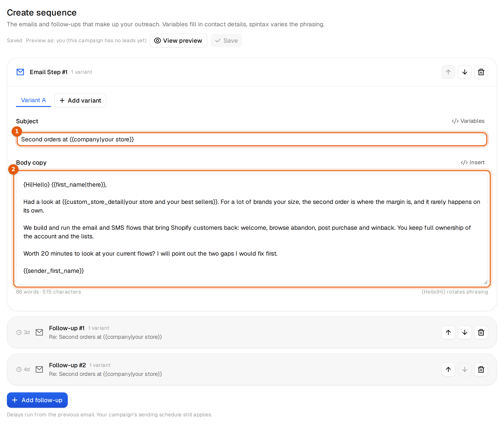Move Follow-up #2 up with arrow

448,369
